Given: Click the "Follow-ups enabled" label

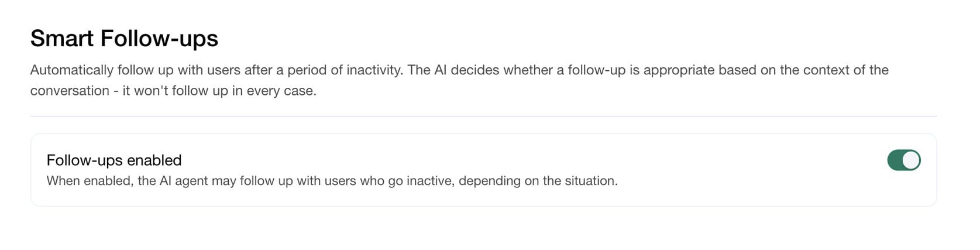Looking at the screenshot, I should [114, 160].
